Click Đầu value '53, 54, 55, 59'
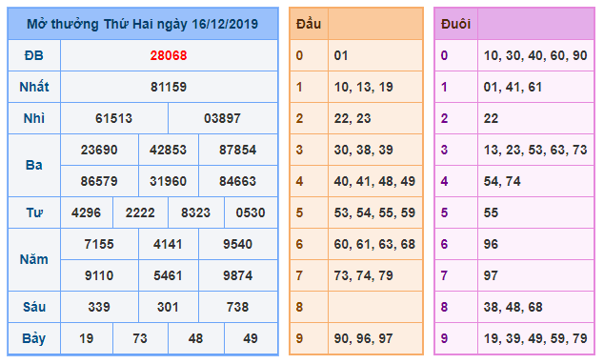The image size is (604, 364). coord(374,212)
